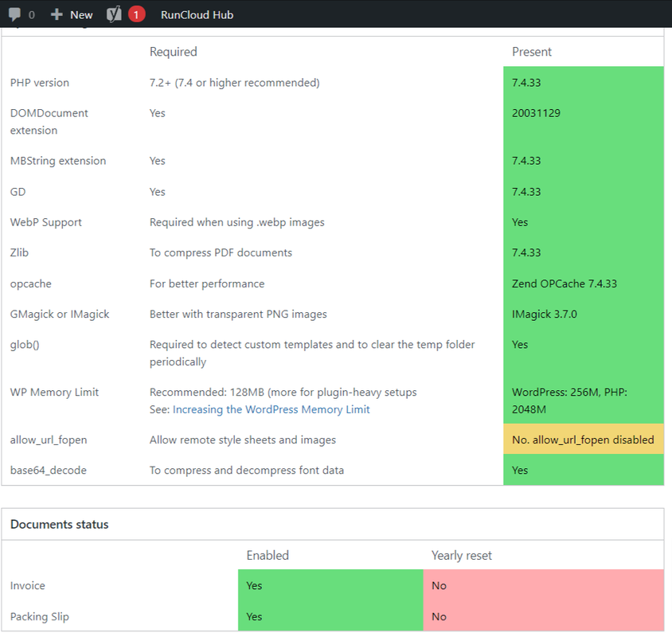Click PHP version present value 7.4.33

[526, 82]
